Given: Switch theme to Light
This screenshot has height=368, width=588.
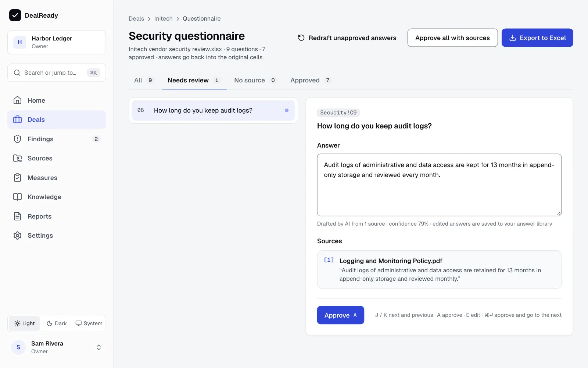Looking at the screenshot, I should [25, 323].
